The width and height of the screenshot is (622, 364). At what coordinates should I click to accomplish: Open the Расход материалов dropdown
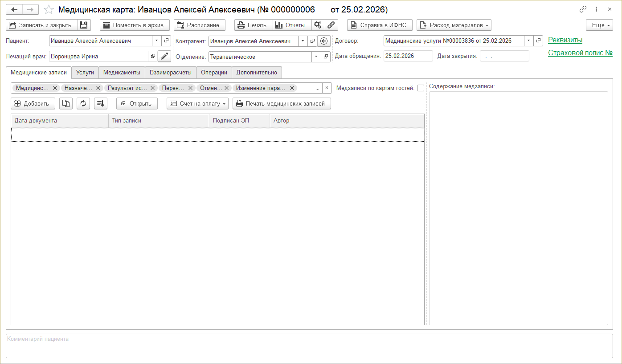(454, 25)
